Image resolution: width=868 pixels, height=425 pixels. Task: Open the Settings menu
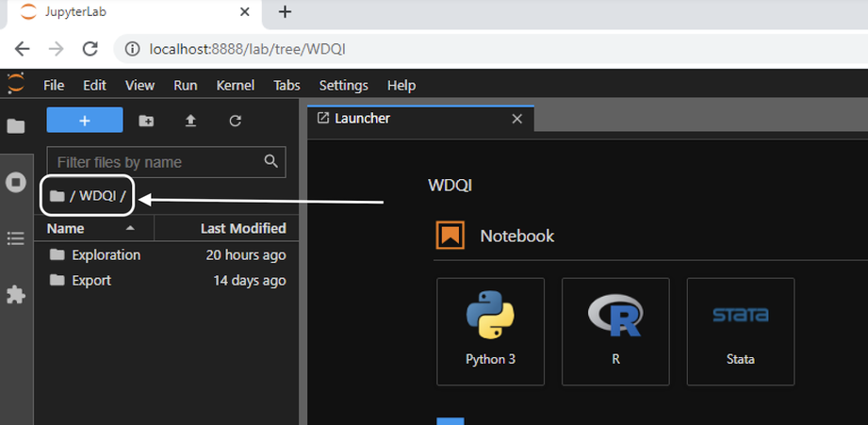point(343,85)
